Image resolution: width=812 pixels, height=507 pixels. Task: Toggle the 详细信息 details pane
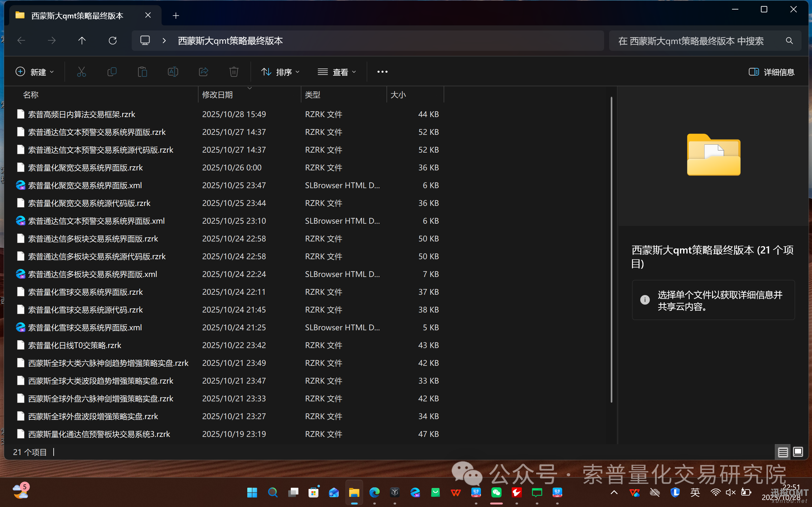coord(771,72)
